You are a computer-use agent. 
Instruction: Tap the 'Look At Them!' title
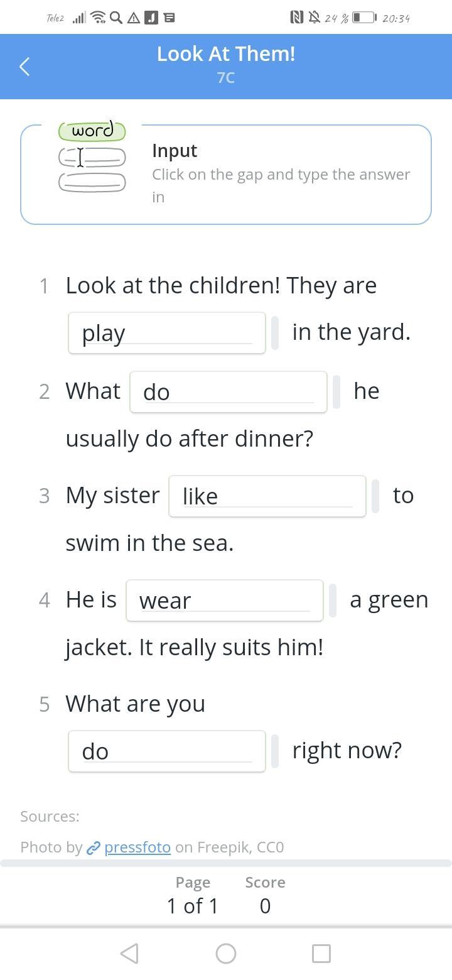pos(226,54)
